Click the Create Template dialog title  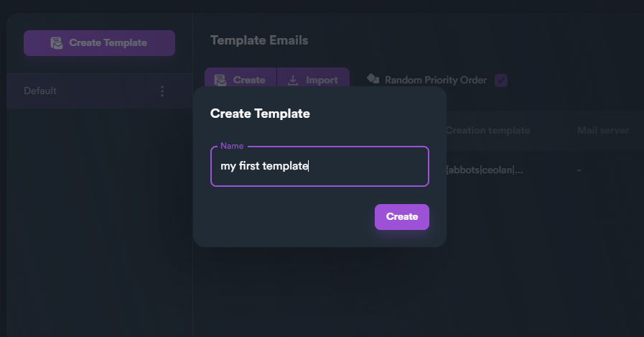[x=260, y=114]
